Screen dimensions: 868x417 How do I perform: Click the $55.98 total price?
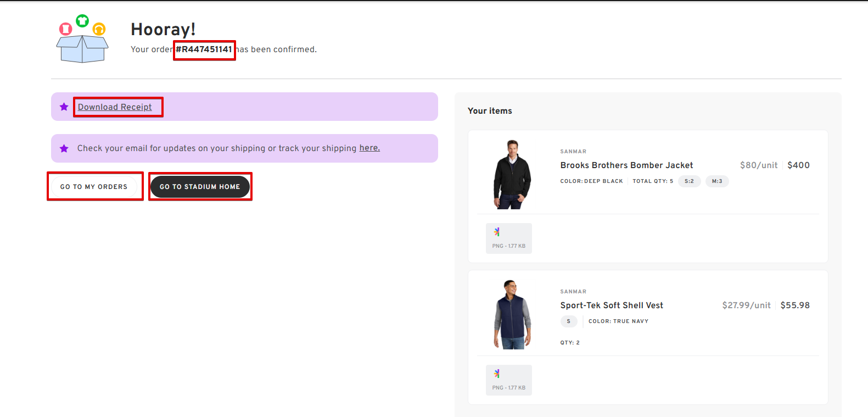[795, 305]
